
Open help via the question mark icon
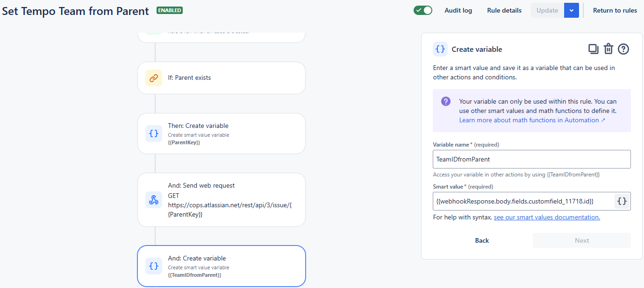(x=623, y=49)
